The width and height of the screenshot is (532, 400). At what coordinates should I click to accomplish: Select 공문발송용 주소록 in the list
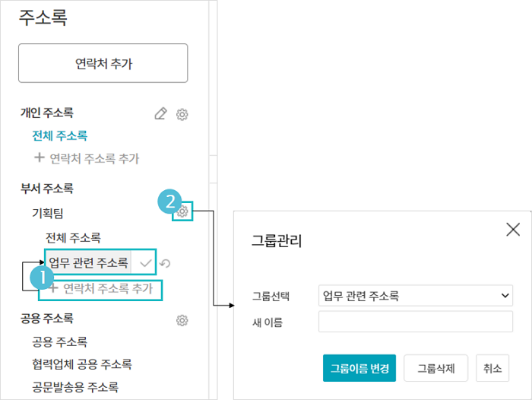pyautogui.click(x=75, y=387)
